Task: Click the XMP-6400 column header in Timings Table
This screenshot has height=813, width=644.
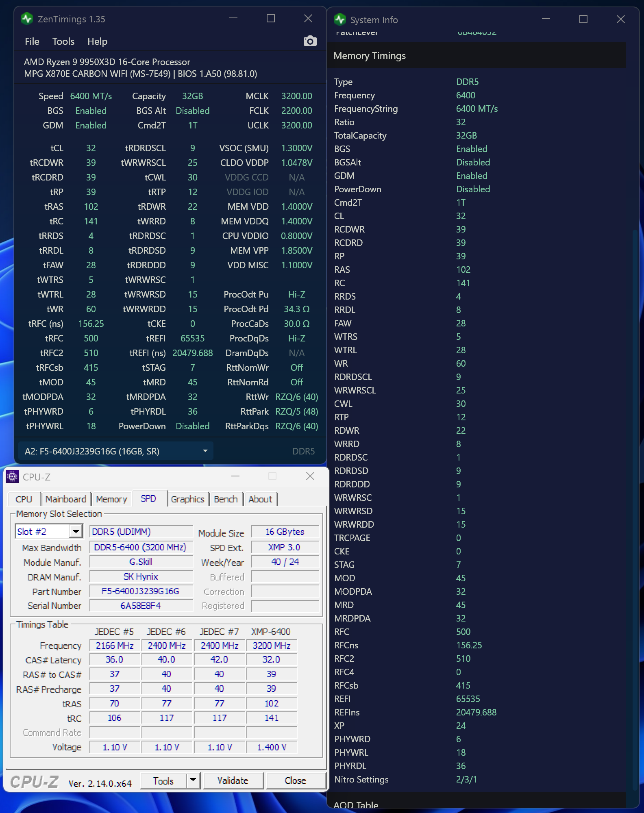Action: coord(271,632)
